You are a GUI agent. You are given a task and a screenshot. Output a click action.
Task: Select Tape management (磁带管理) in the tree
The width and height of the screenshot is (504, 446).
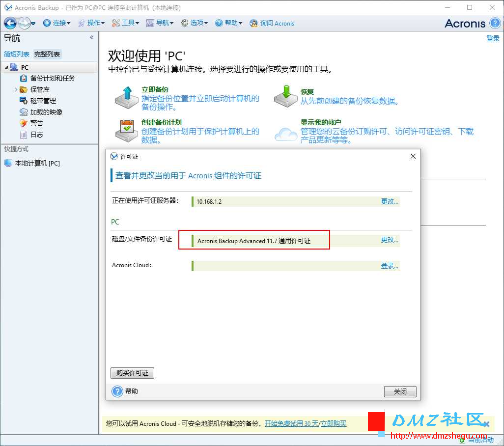point(43,101)
